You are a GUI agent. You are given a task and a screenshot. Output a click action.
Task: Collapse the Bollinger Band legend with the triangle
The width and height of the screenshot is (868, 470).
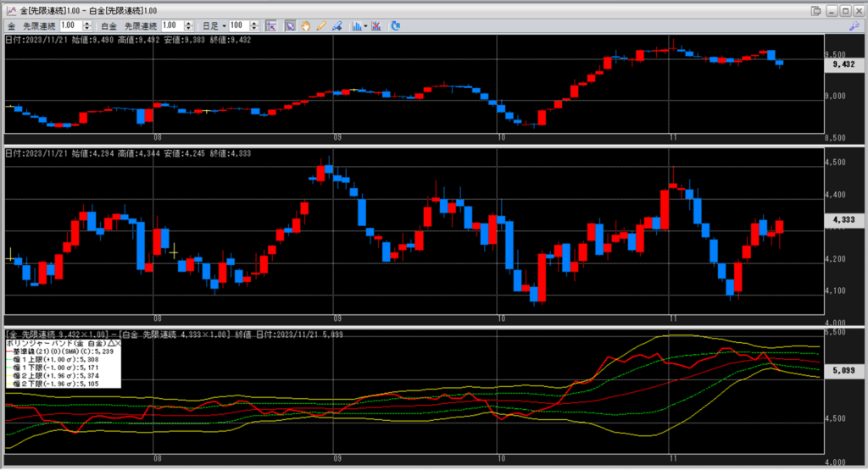click(109, 343)
